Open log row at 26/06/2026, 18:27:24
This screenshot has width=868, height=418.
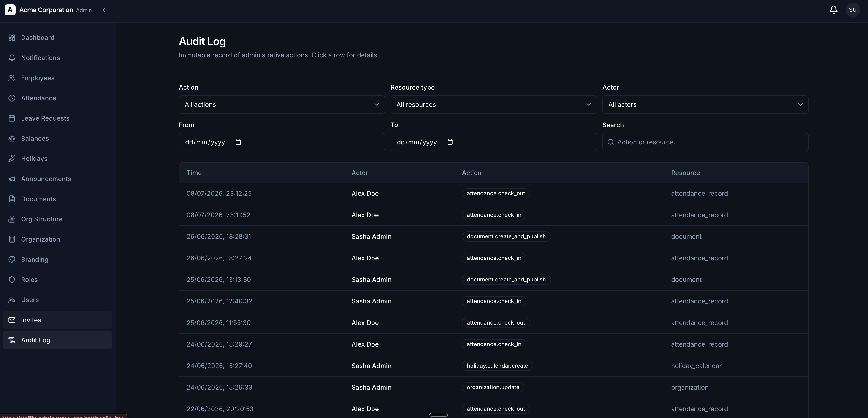[x=493, y=258]
